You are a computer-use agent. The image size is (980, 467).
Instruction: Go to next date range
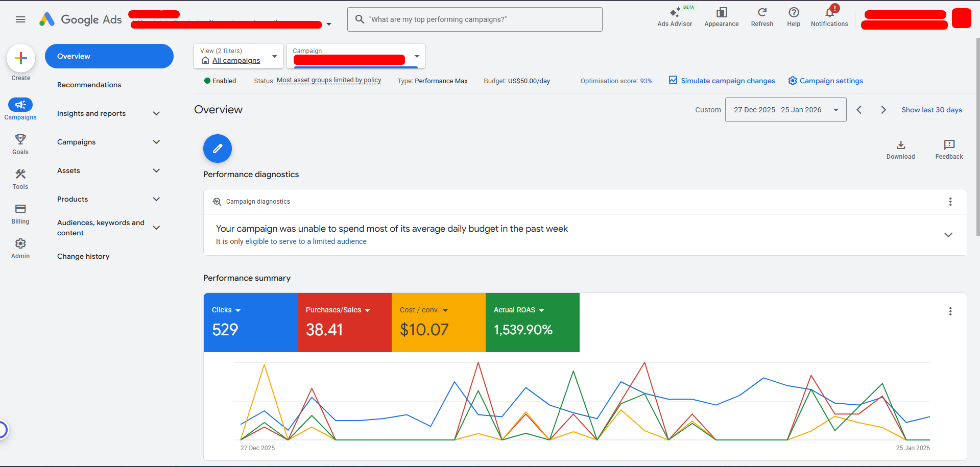coord(883,110)
